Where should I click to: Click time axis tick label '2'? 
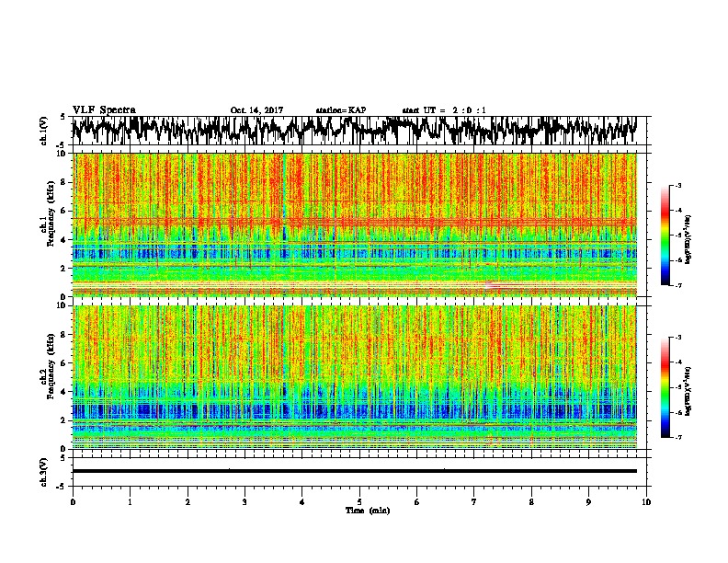[x=188, y=502]
